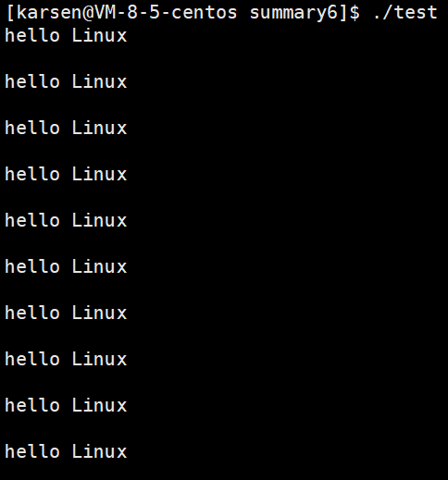Click the eighth hello Linux output line

66,359
